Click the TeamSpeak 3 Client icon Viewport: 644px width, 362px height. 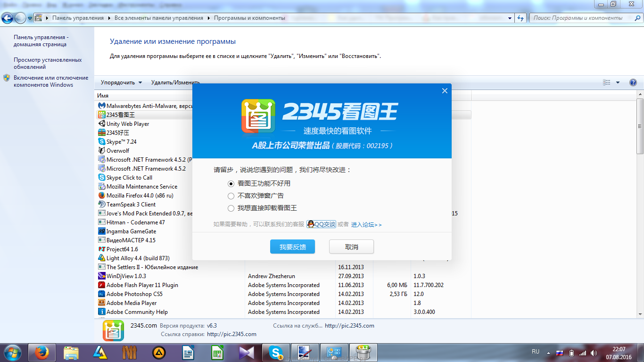101,205
